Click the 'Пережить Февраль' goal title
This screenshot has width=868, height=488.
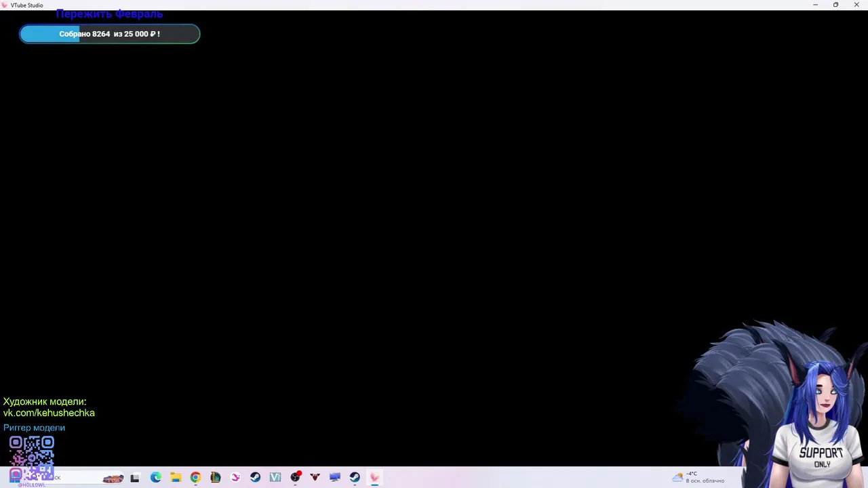109,14
